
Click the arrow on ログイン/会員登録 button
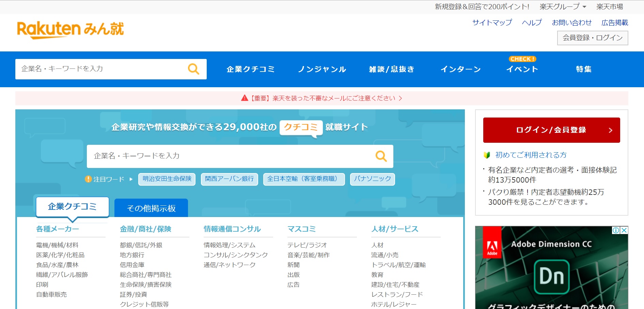pos(610,130)
